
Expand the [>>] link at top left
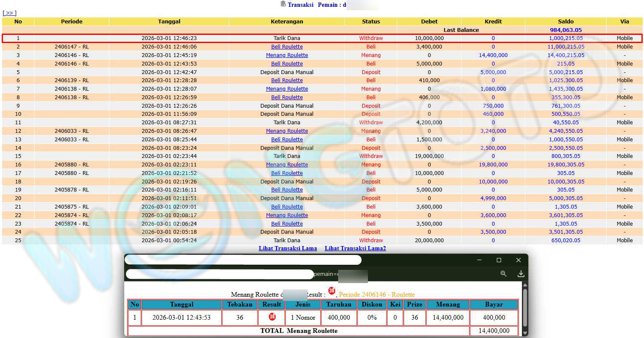(9, 13)
